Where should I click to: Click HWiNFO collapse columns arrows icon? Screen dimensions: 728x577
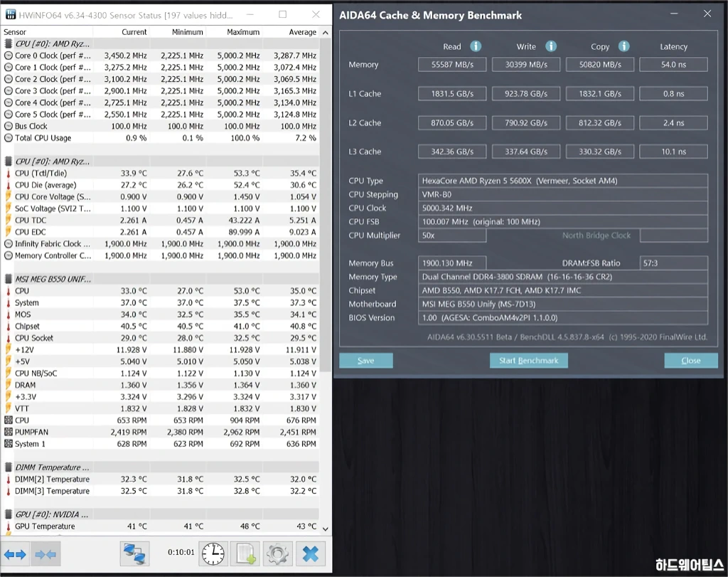tap(45, 554)
